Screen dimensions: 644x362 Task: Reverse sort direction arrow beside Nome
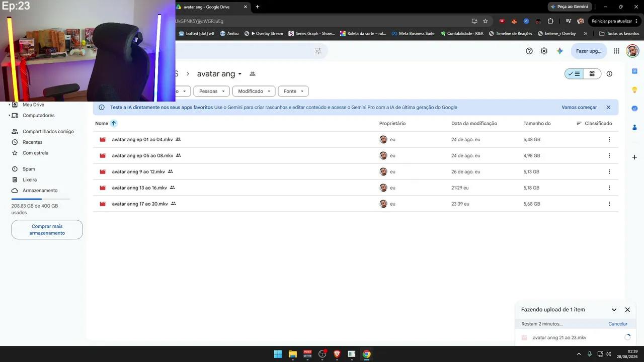114,123
